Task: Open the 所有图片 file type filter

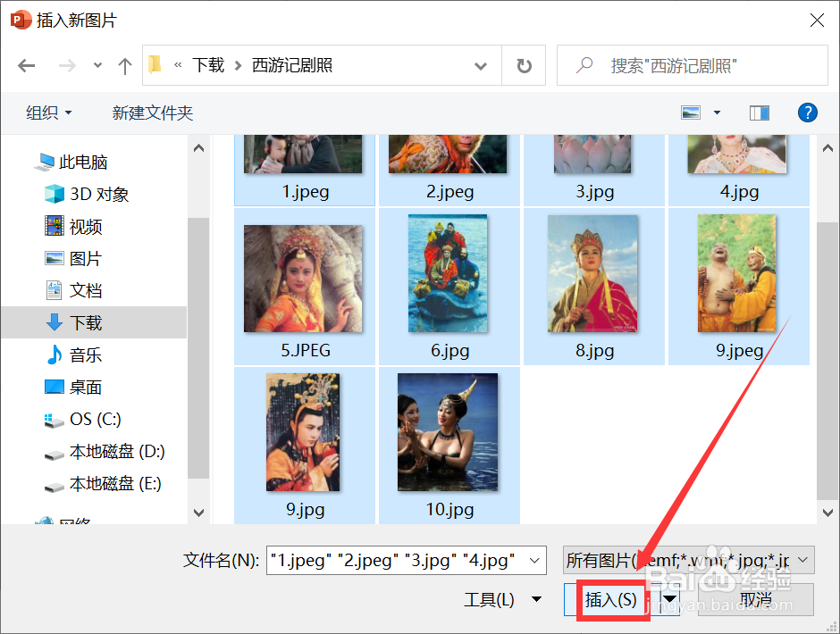Action: (688, 560)
